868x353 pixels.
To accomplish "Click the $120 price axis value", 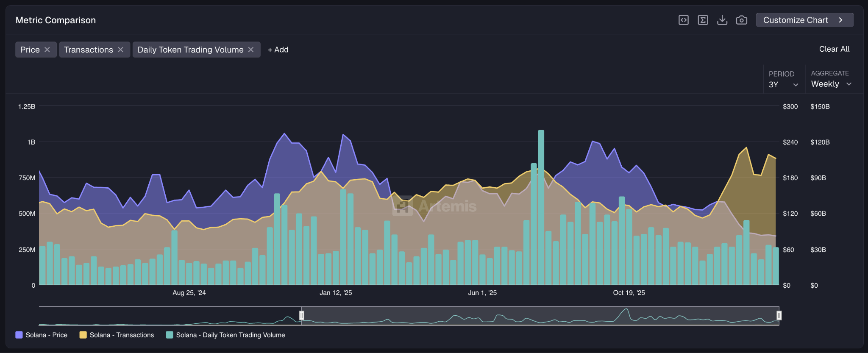I will 790,214.
